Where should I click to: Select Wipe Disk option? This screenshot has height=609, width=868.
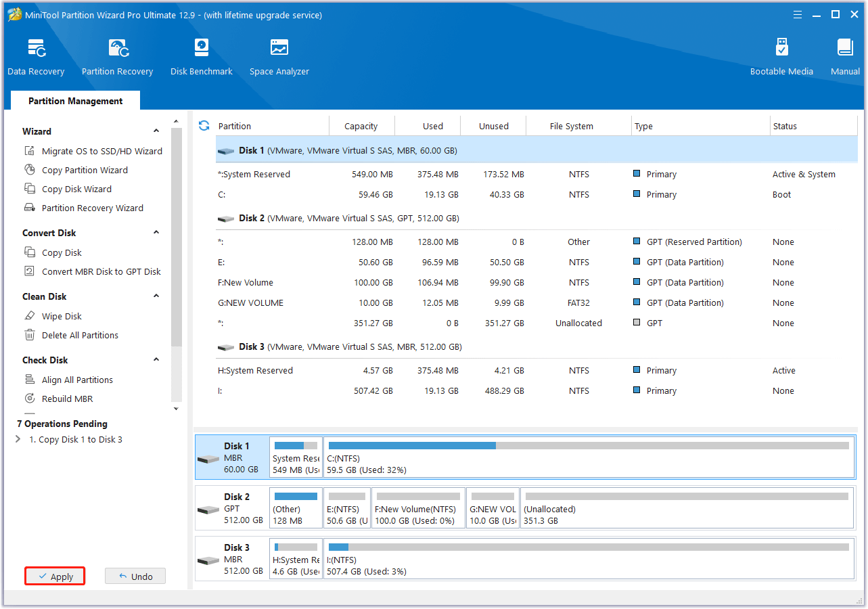[x=53, y=316]
